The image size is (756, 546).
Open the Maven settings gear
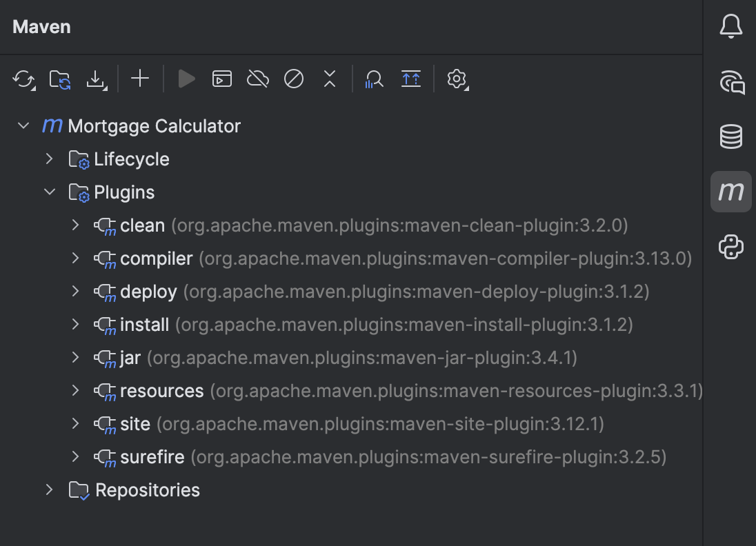(x=456, y=79)
